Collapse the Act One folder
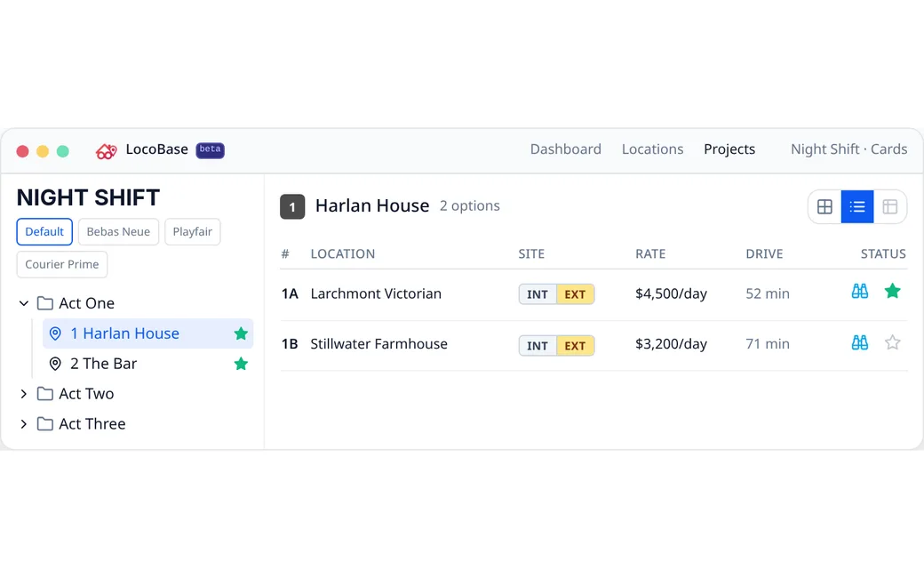 pyautogui.click(x=24, y=303)
